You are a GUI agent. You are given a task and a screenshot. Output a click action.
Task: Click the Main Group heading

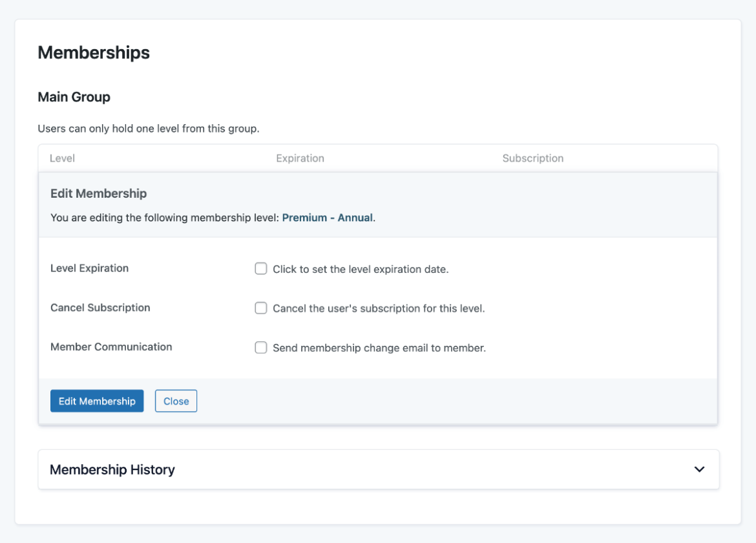click(x=74, y=97)
